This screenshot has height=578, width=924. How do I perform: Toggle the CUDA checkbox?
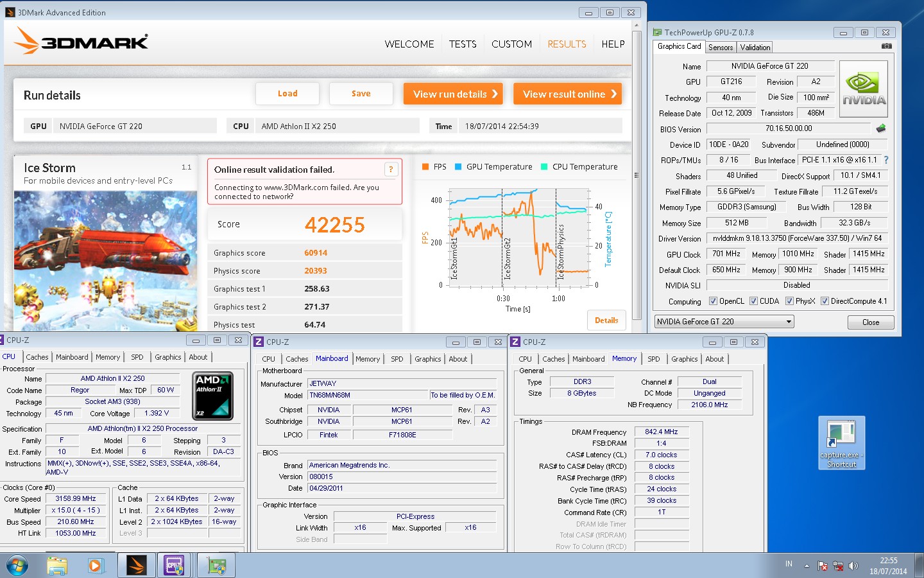click(x=753, y=301)
